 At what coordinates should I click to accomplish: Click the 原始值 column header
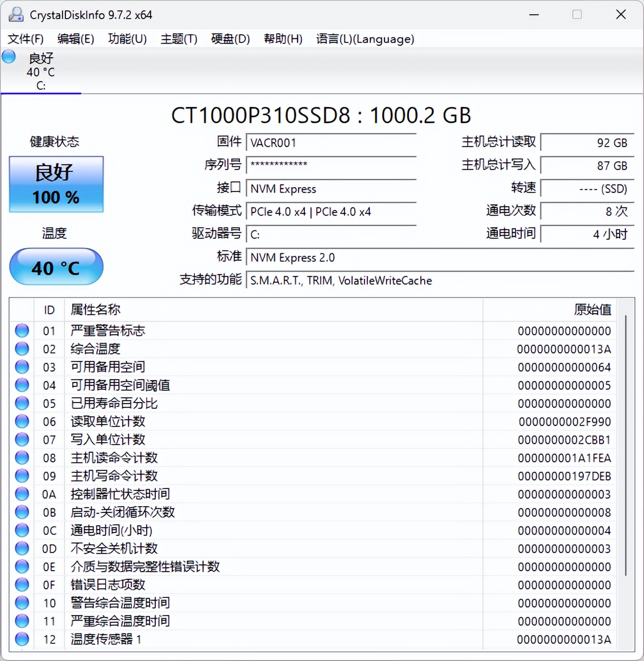[549, 309]
